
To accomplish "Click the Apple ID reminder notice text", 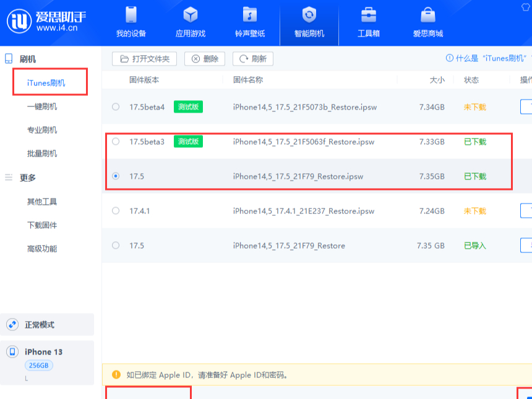I will (x=207, y=375).
